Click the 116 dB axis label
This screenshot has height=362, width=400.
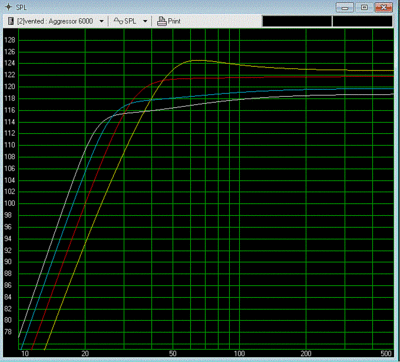[9, 110]
